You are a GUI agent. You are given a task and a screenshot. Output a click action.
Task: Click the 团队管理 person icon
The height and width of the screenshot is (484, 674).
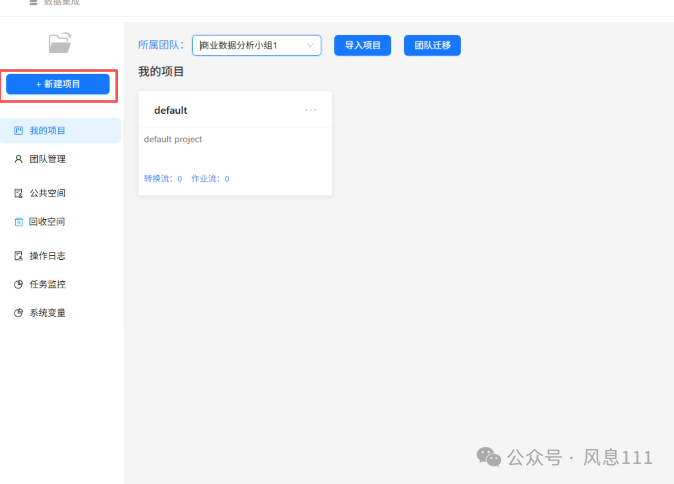(x=18, y=159)
